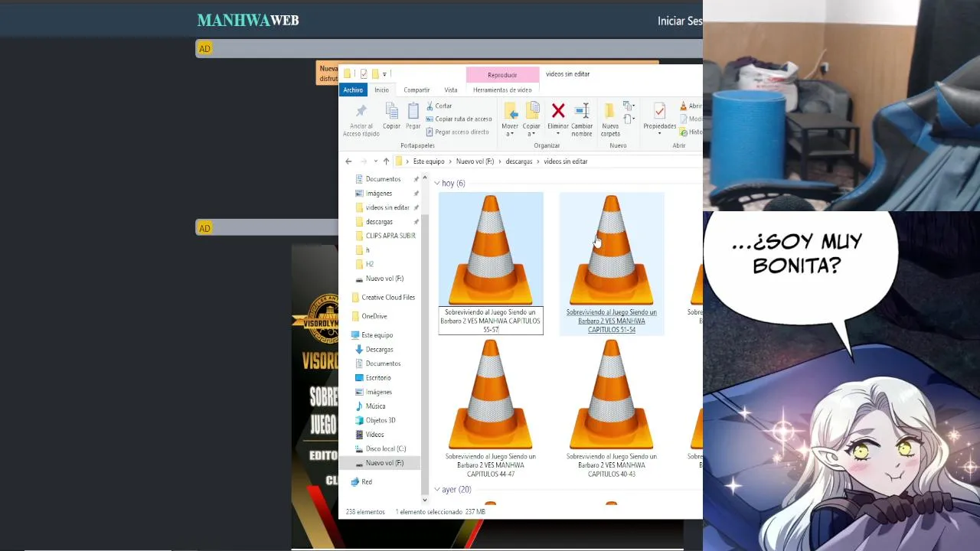Viewport: 980px width, 551px height.
Task: Select Disco local (C:) drive
Action: [386, 448]
